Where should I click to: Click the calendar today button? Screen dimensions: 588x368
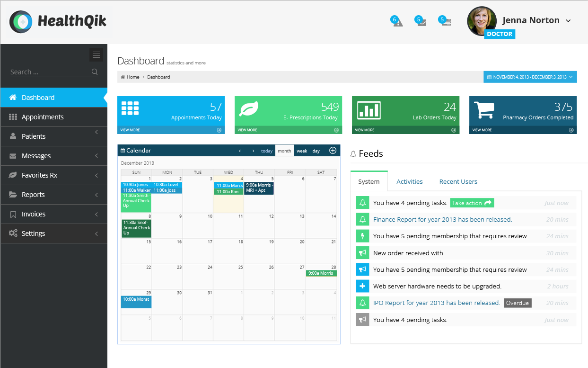[x=267, y=151]
